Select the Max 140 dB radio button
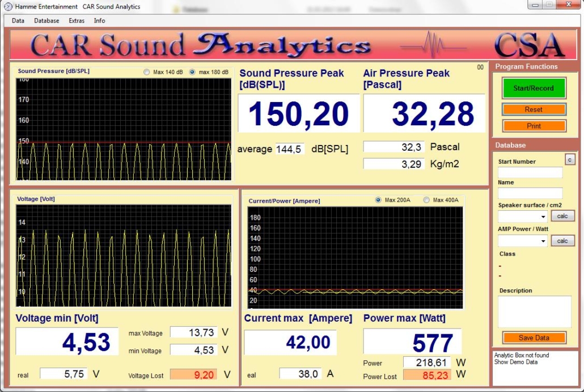This screenshot has height=392, width=584. pos(147,72)
